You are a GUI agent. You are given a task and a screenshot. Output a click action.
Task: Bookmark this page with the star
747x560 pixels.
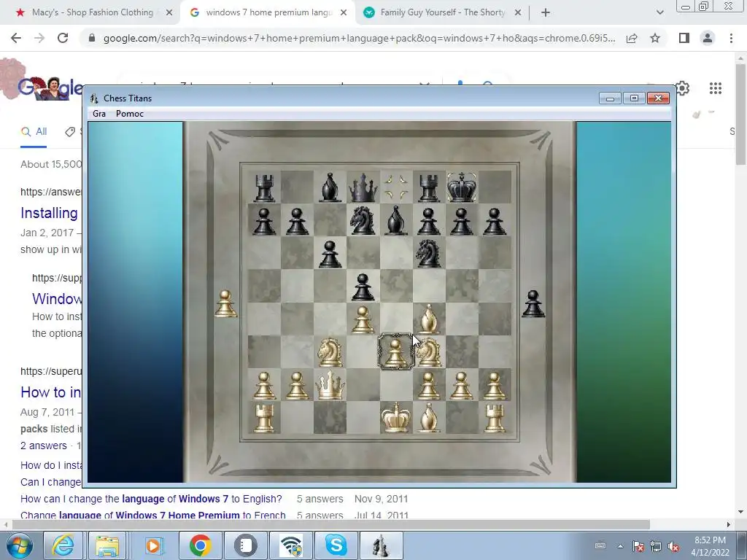655,38
